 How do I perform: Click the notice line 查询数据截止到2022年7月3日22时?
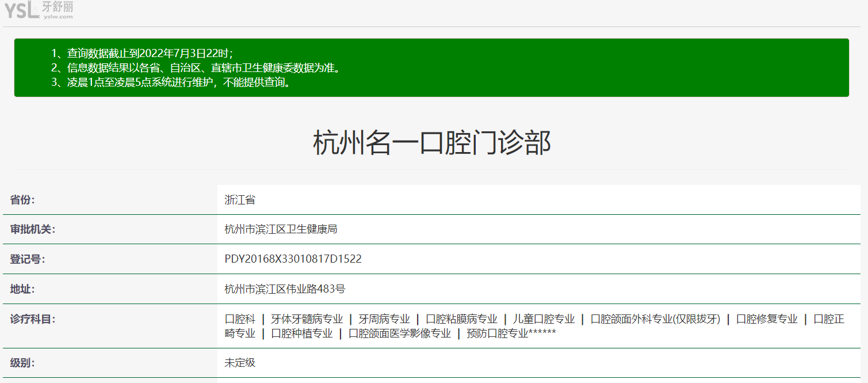(x=142, y=54)
